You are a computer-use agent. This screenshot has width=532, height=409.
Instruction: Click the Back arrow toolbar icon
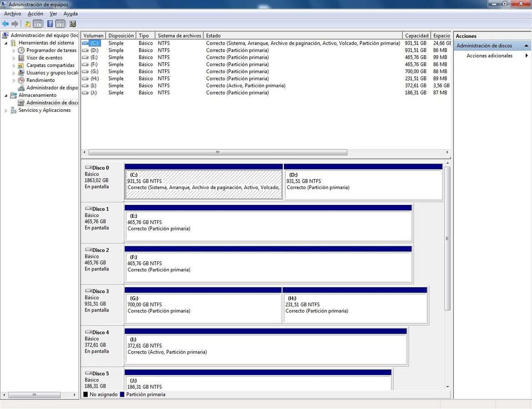click(5, 24)
